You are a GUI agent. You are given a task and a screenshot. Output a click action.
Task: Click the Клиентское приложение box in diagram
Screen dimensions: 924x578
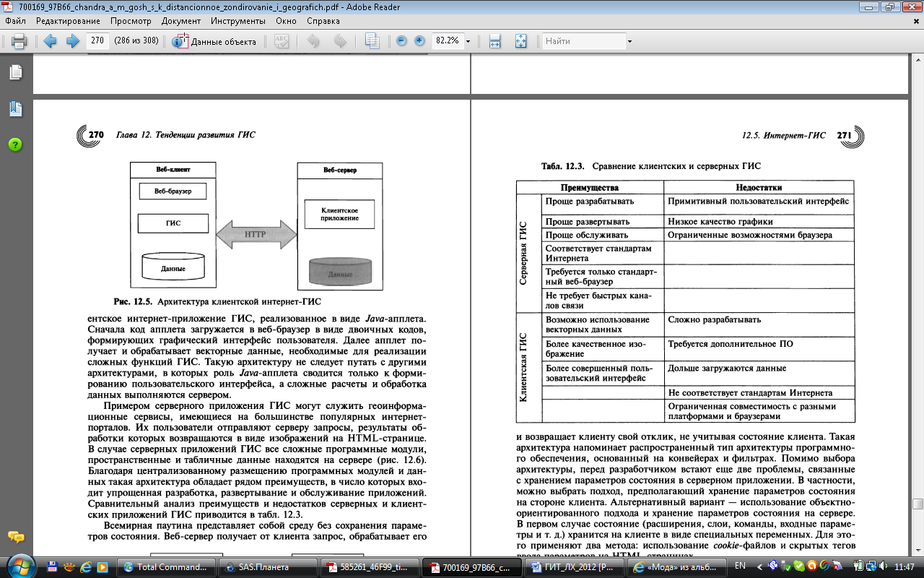[340, 213]
